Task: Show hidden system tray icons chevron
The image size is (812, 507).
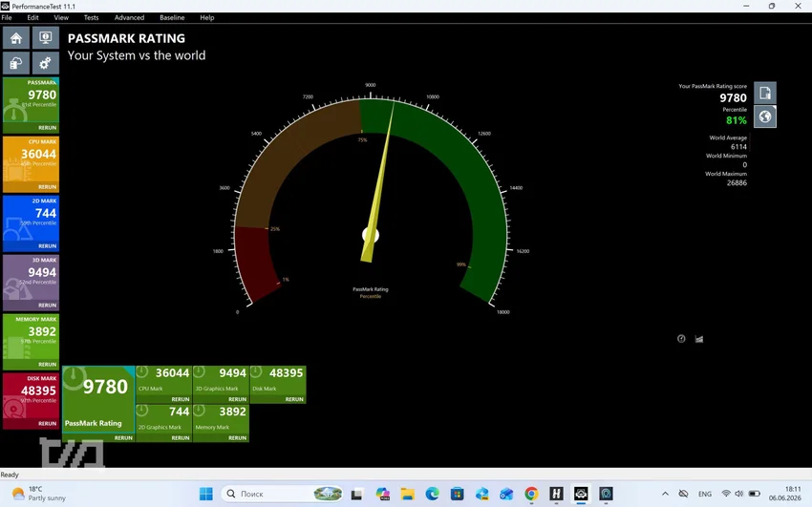Action: (x=666, y=494)
